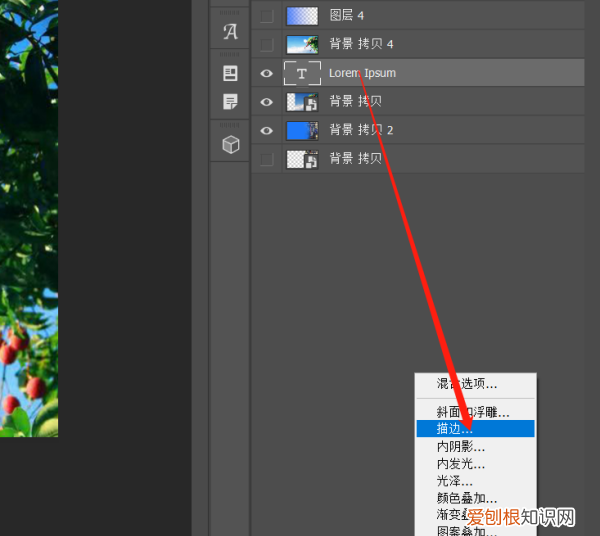The image size is (600, 536).
Task: Choose 内发光... from context menu
Action: click(x=475, y=463)
